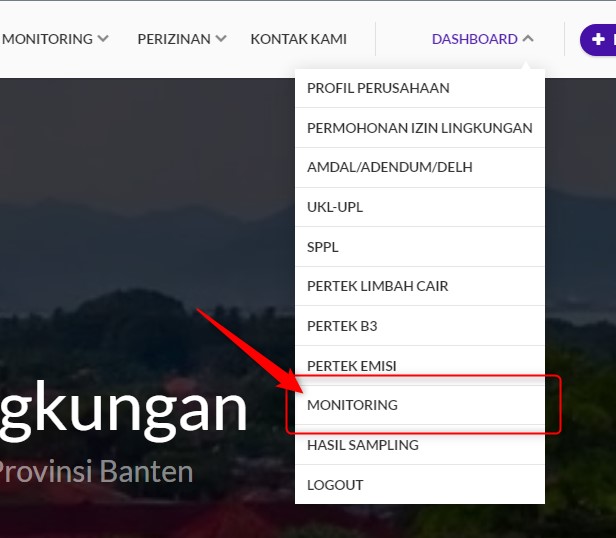Expand the chevron beside PERIZINAN in the navbar
The height and width of the screenshot is (538, 616).
click(x=221, y=39)
